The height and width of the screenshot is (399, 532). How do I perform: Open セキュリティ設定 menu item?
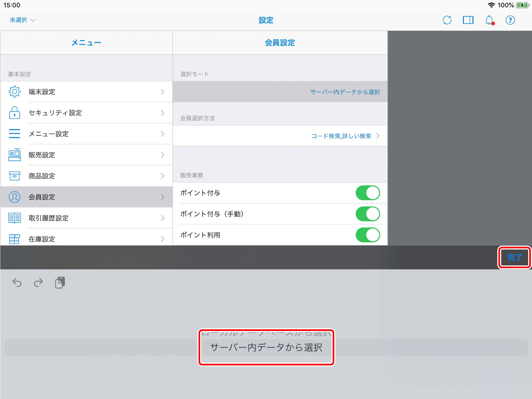86,113
